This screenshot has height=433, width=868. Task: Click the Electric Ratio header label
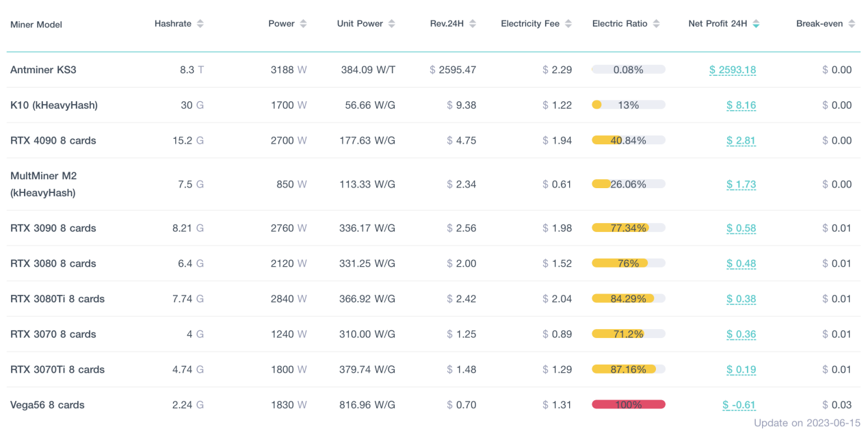tap(619, 23)
